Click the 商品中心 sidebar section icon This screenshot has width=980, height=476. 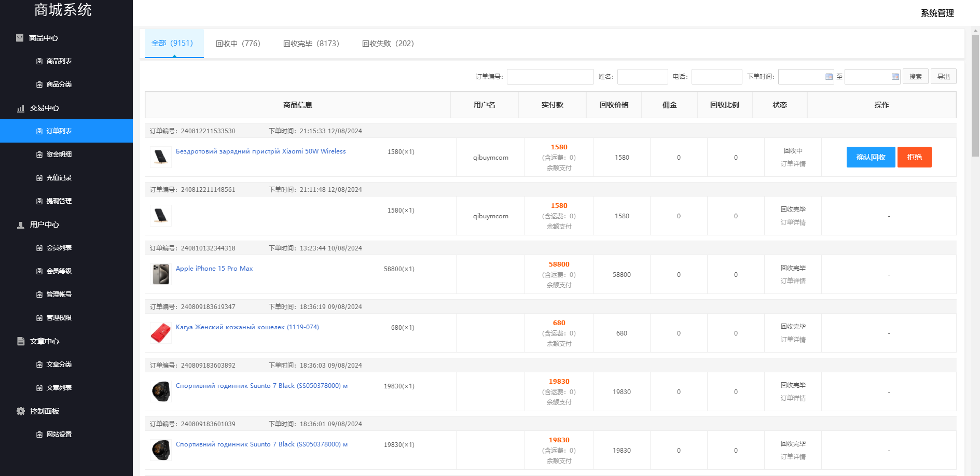20,38
